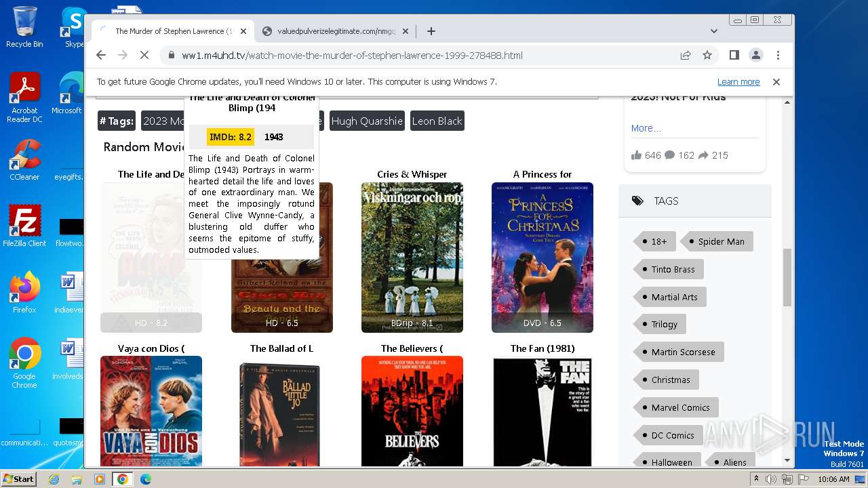Image resolution: width=868 pixels, height=488 pixels.
Task: Open Firefox desktop icon
Action: point(24,292)
